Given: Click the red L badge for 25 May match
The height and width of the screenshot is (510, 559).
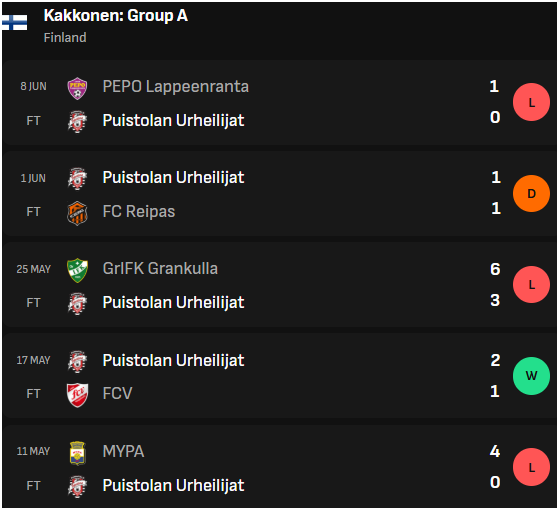Looking at the screenshot, I should [531, 284].
